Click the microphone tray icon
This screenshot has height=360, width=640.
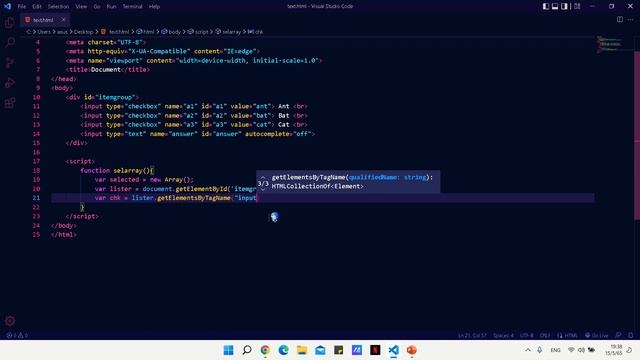click(x=540, y=350)
